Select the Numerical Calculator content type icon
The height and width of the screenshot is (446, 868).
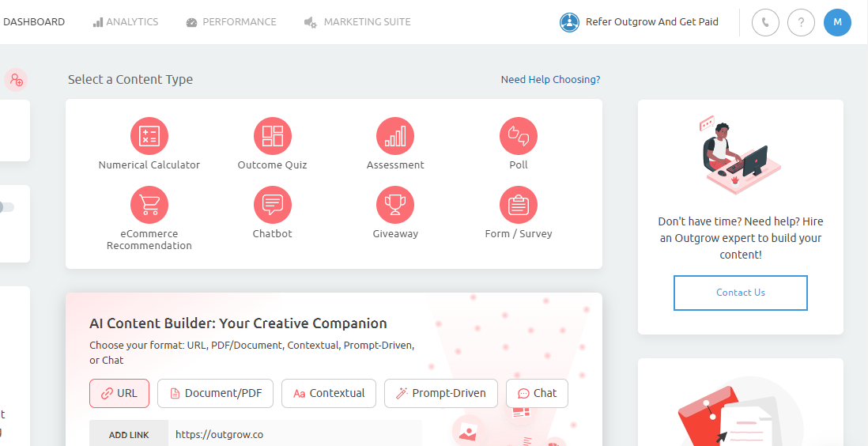point(149,136)
